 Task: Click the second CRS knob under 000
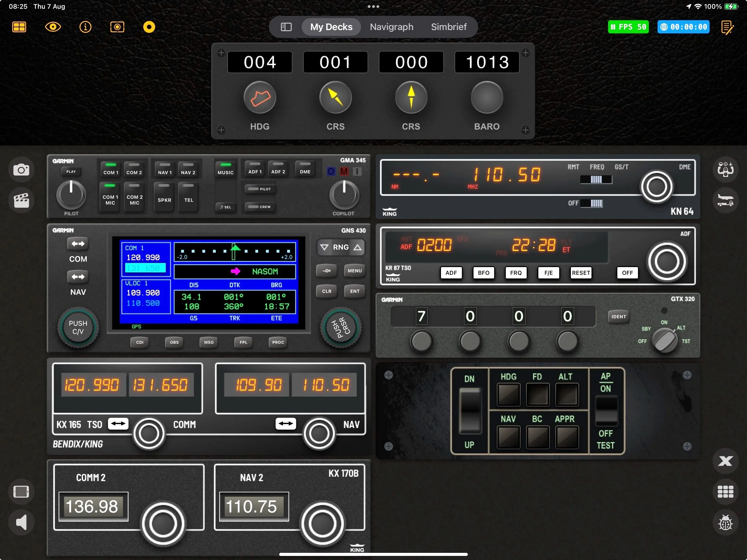[411, 98]
